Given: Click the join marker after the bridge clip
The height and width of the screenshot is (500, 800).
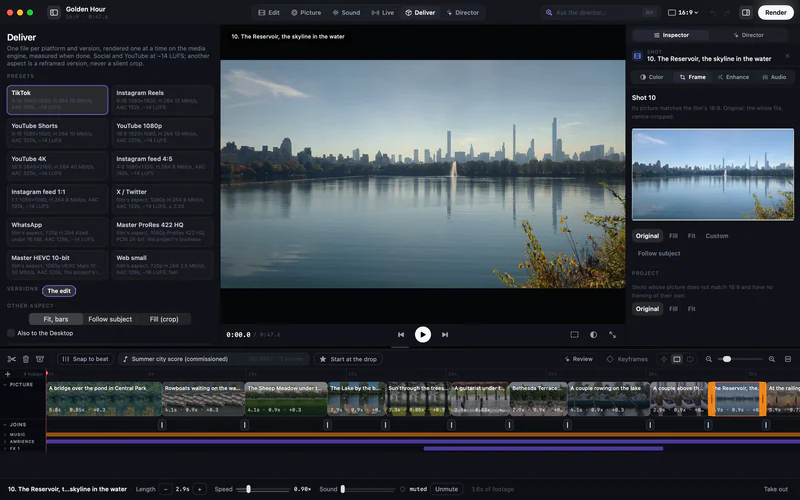Looking at the screenshot, I should pos(162,424).
